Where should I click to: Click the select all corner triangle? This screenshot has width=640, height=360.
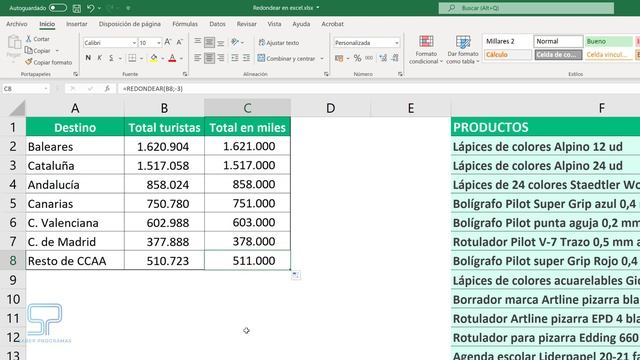(x=17, y=109)
